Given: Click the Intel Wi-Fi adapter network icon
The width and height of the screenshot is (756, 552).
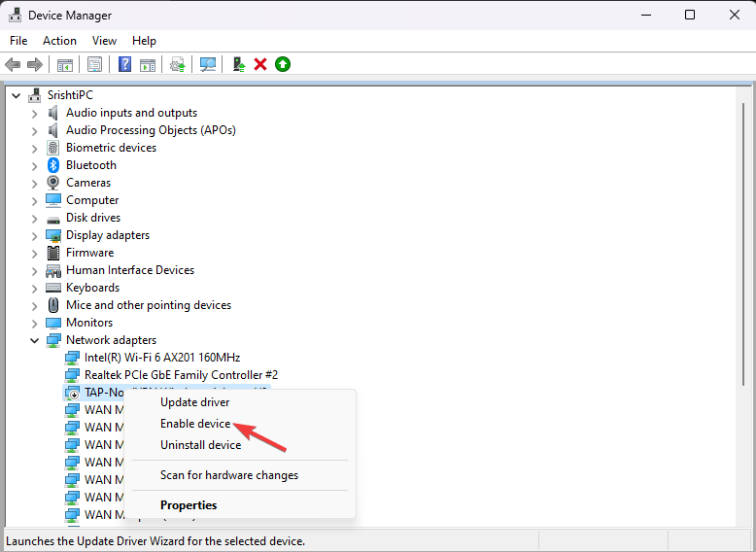Looking at the screenshot, I should click(72, 358).
